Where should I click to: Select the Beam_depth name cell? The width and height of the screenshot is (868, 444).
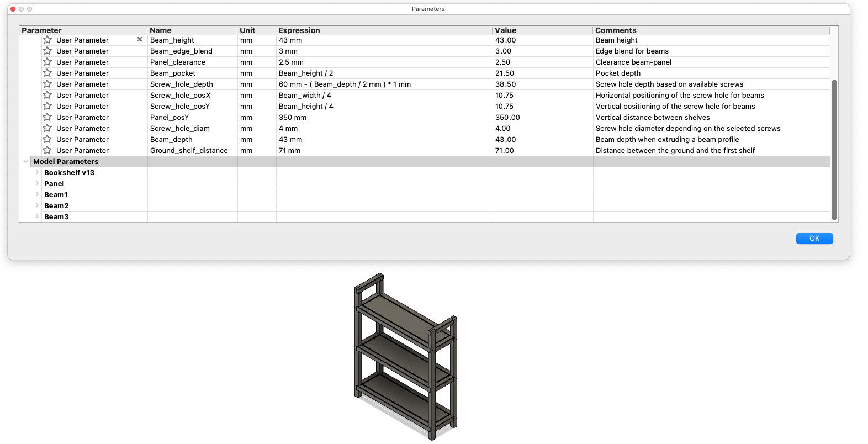point(193,139)
